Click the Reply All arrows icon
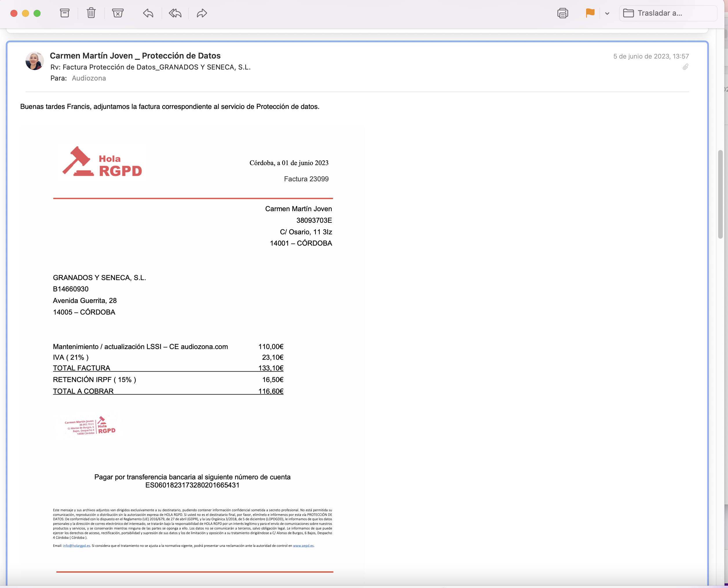This screenshot has height=588, width=728. point(175,13)
